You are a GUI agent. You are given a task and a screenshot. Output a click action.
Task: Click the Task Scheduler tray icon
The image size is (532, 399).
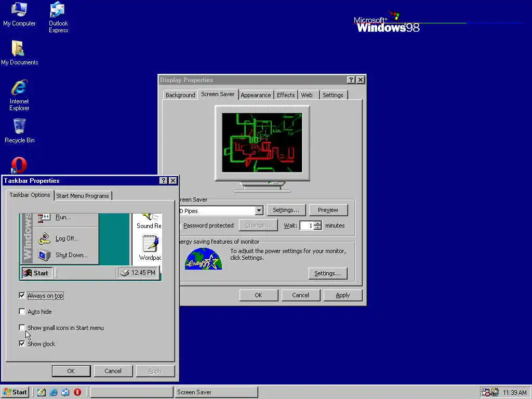click(x=486, y=392)
